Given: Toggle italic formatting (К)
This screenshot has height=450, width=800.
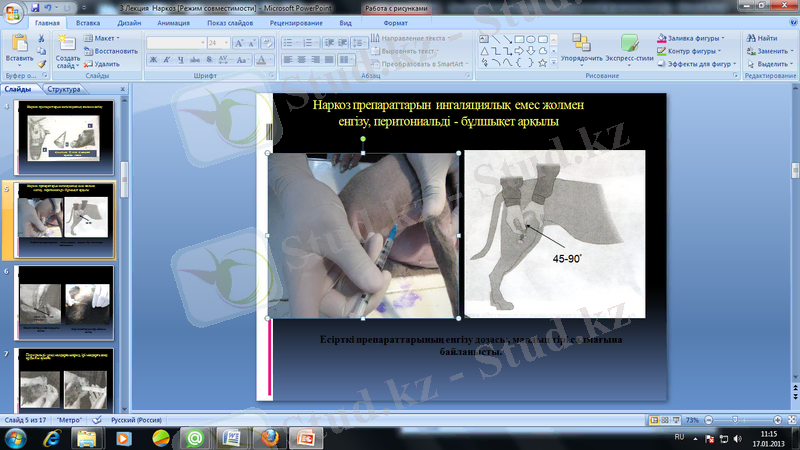Looking at the screenshot, I should click(167, 60).
